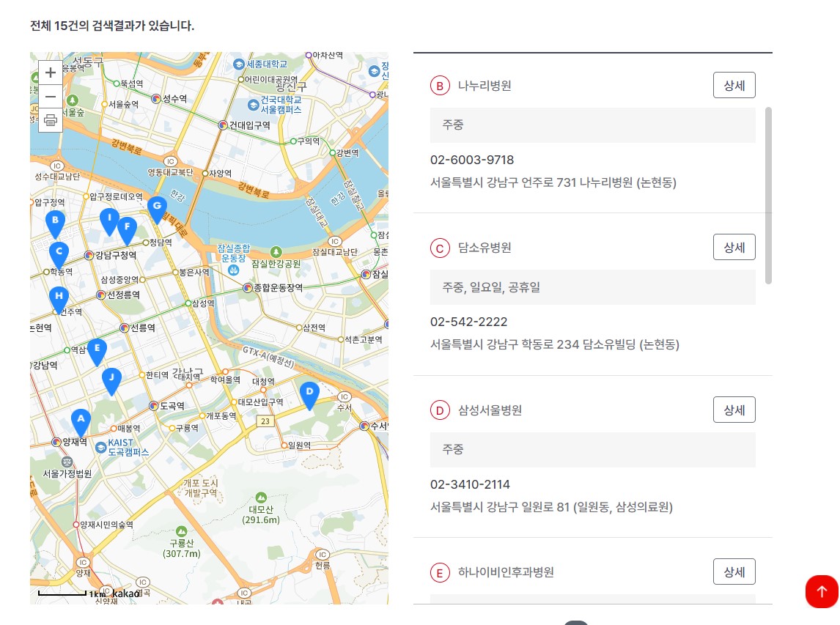Zoom out on the map
The height and width of the screenshot is (625, 840).
coord(50,96)
